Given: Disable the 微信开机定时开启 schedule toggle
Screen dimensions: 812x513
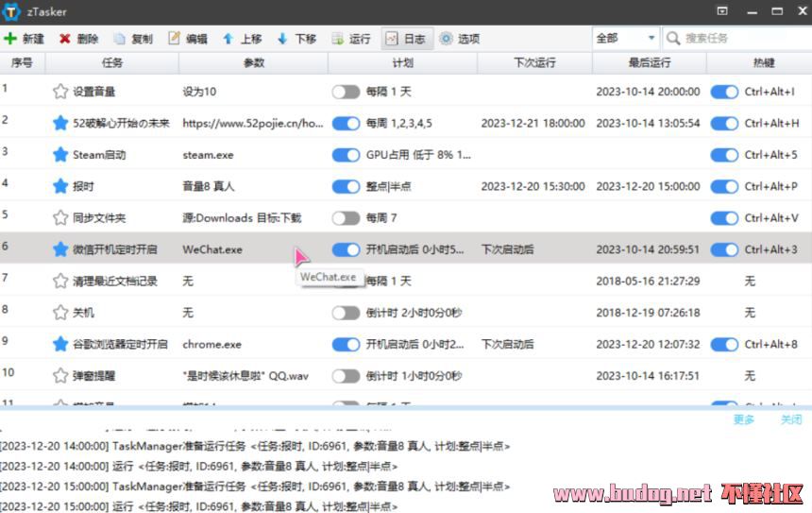Looking at the screenshot, I should (346, 249).
